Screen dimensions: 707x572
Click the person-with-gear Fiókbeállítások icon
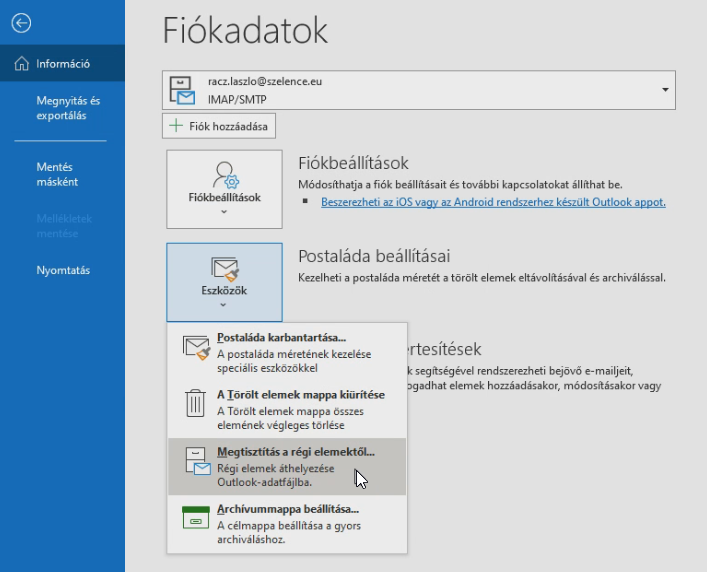tap(224, 174)
